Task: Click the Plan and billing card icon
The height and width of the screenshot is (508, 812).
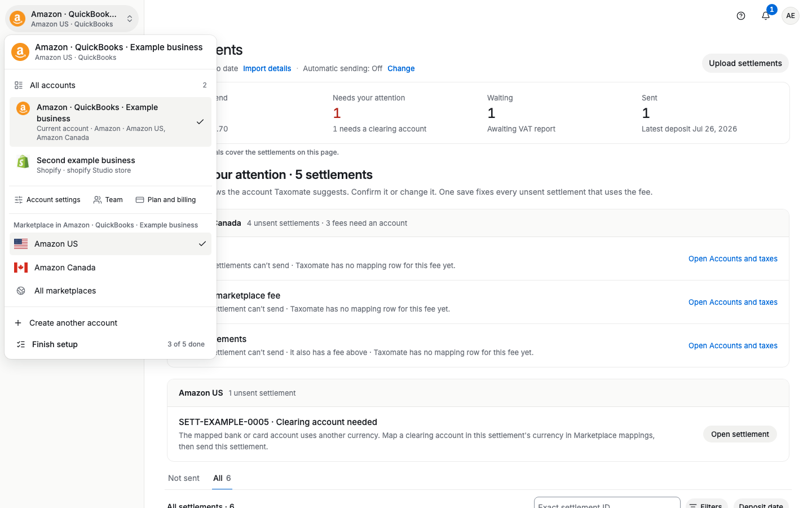Action: point(140,200)
